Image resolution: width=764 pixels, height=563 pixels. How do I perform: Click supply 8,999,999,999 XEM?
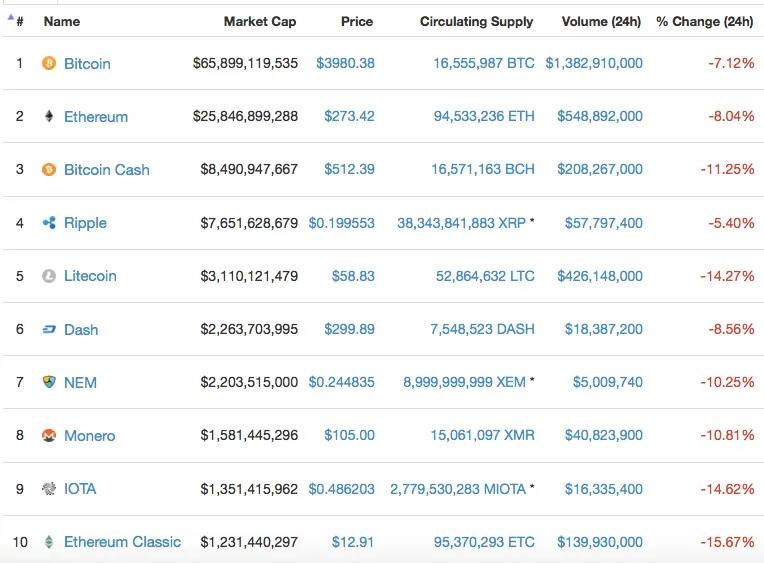464,382
